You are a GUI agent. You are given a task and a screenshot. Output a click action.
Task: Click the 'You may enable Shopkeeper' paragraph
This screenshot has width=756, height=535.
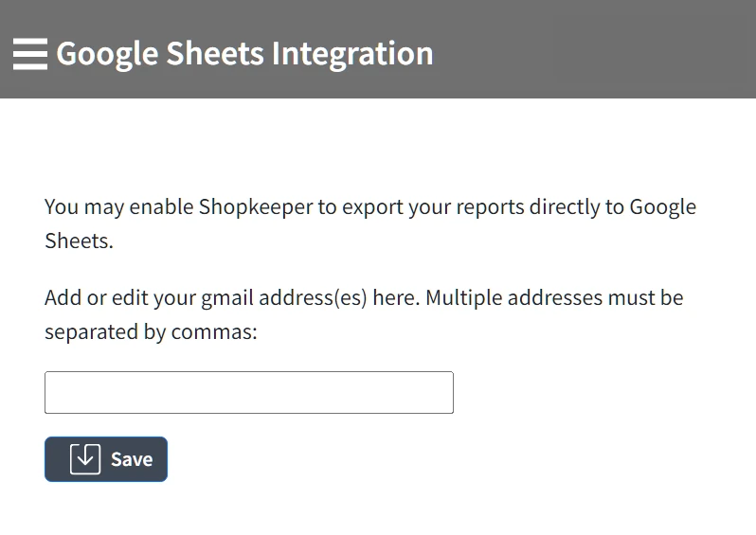pos(370,223)
